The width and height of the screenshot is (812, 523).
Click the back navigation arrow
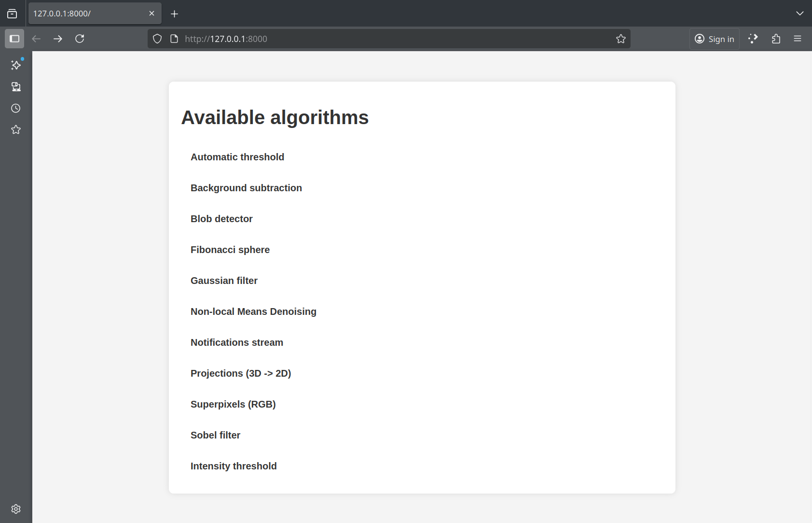pyautogui.click(x=36, y=39)
